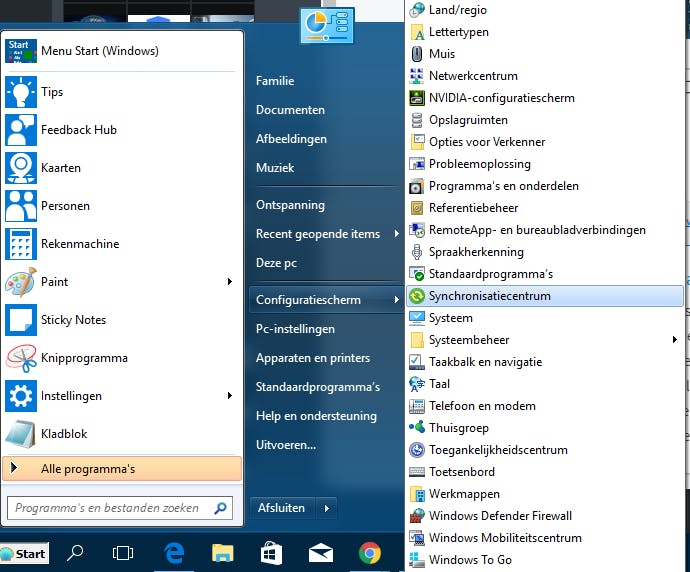Open the Thuisgroep icon
The image size is (690, 572).
tap(417, 428)
